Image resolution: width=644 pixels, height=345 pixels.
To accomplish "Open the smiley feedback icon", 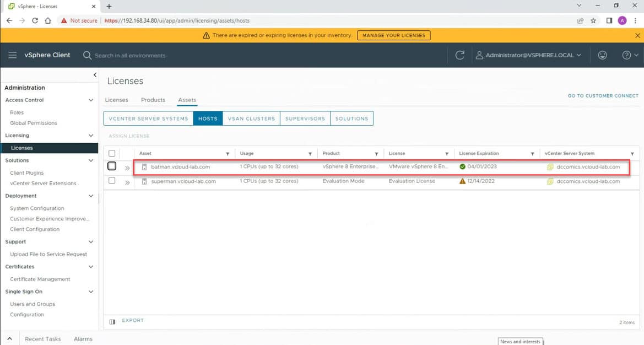I will tap(603, 55).
